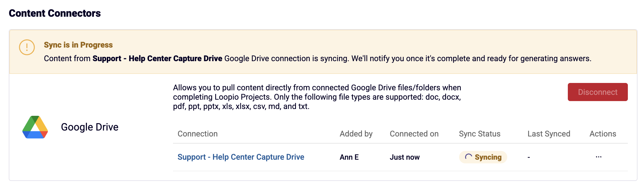This screenshot has width=644, height=188.
Task: Click the Actions column header
Action: pos(603,134)
